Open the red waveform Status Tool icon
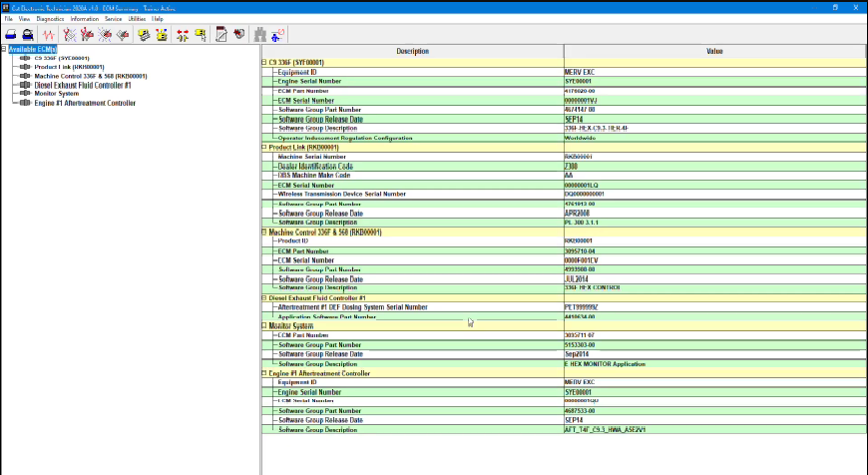The width and height of the screenshot is (868, 475). click(48, 34)
